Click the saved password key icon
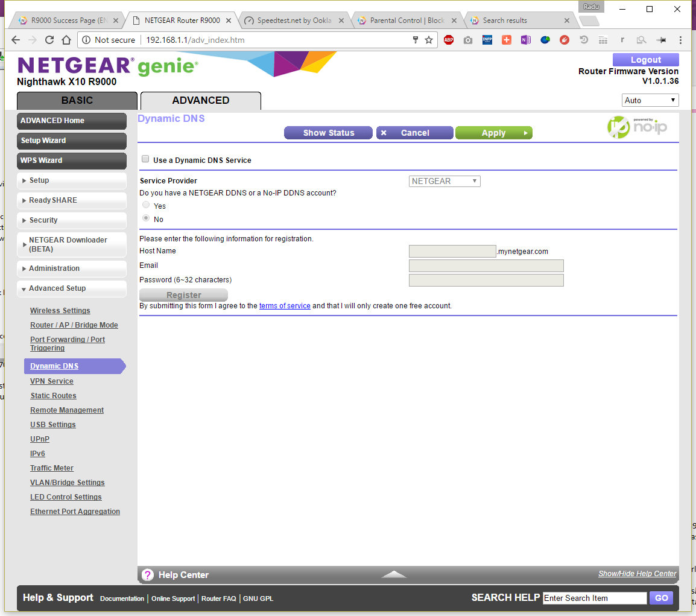 [x=415, y=40]
